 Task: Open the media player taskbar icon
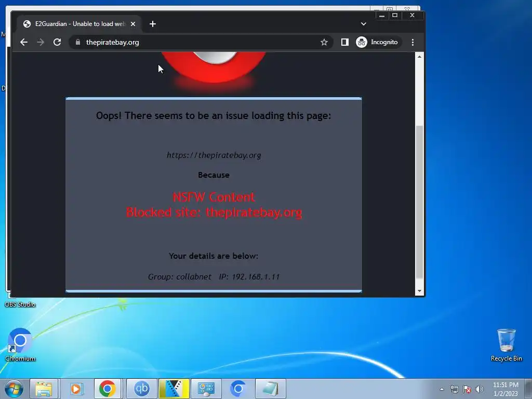tap(76, 389)
